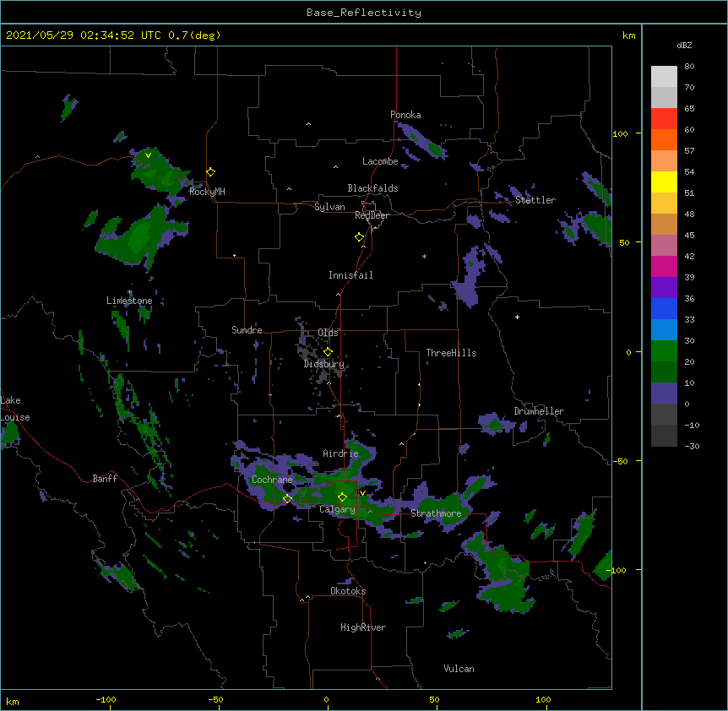Click the bright green legend swatch
The width and height of the screenshot is (728, 711).
coord(664,351)
